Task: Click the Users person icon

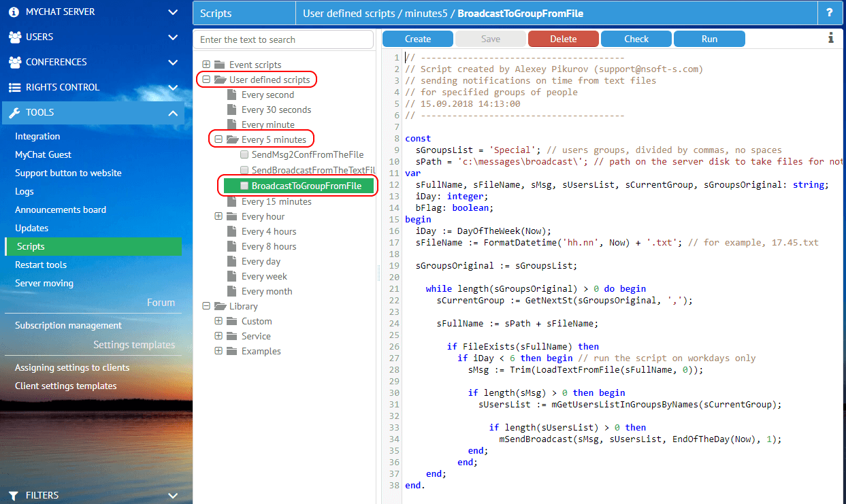Action: [x=14, y=37]
